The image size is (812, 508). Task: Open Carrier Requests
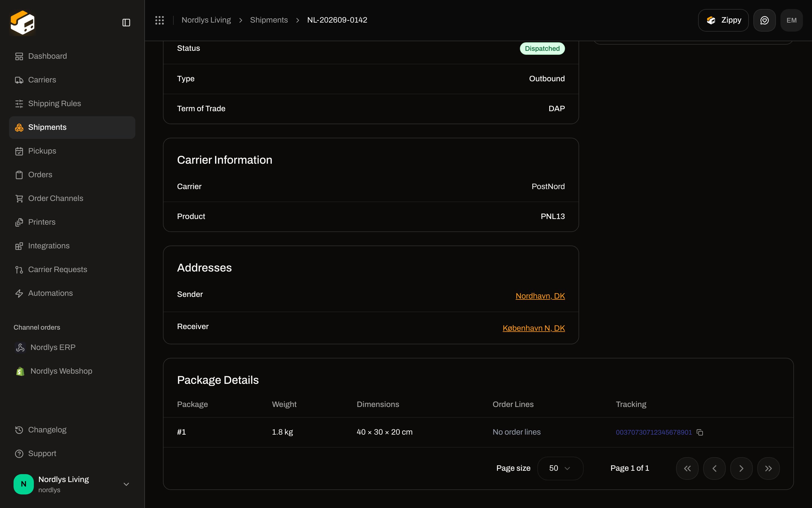point(72,270)
